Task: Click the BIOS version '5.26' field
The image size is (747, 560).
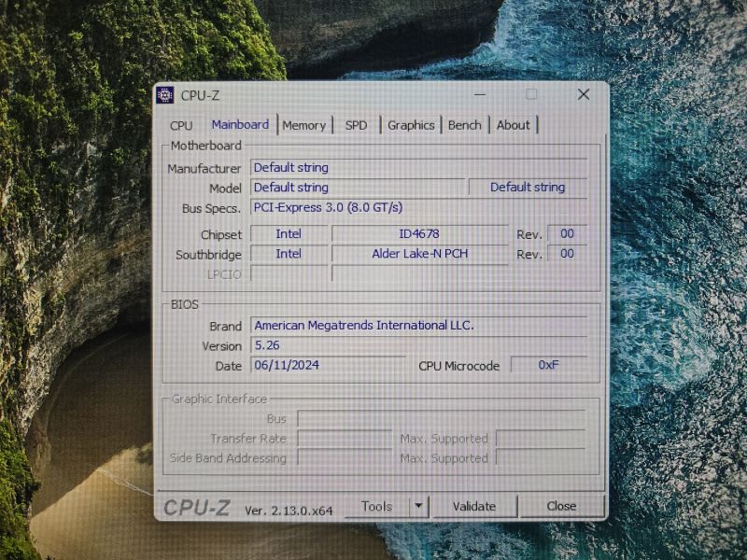Action: click(x=418, y=345)
